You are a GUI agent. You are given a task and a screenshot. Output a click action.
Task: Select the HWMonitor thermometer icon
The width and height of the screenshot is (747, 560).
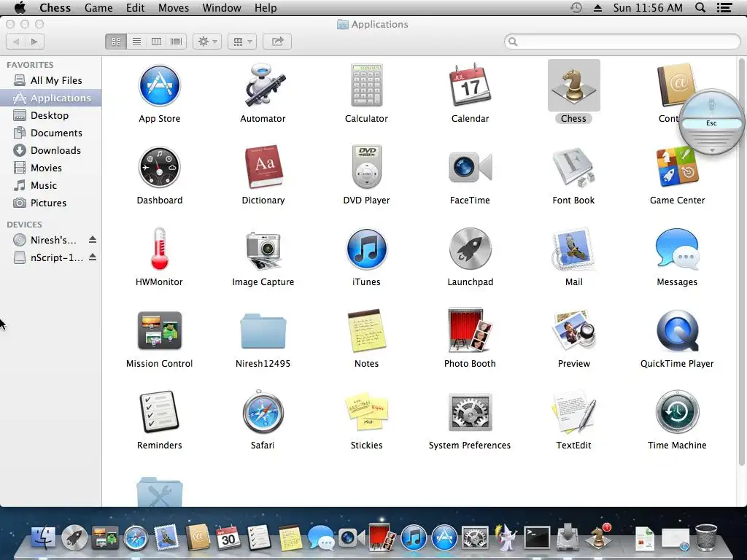point(159,249)
